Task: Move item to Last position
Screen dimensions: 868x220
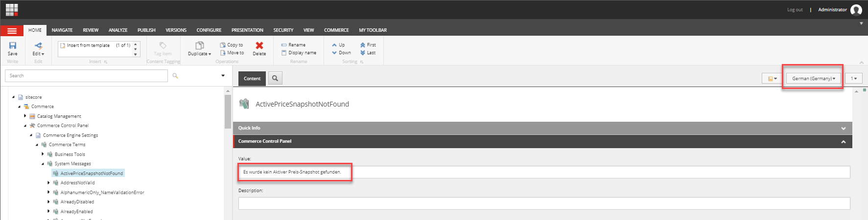Action: (x=368, y=52)
